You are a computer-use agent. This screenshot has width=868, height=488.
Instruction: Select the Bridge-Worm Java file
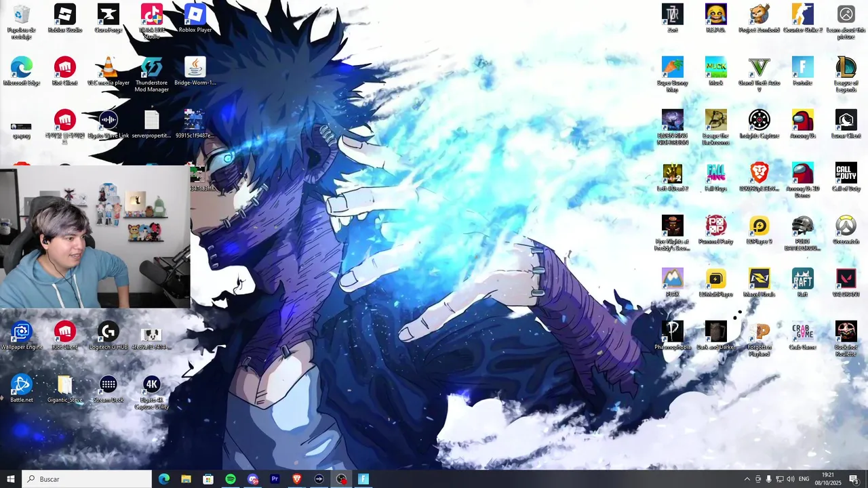[195, 71]
